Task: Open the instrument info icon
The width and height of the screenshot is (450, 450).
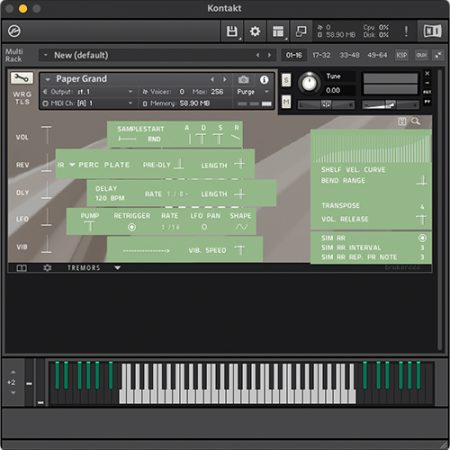Action: click(x=264, y=80)
